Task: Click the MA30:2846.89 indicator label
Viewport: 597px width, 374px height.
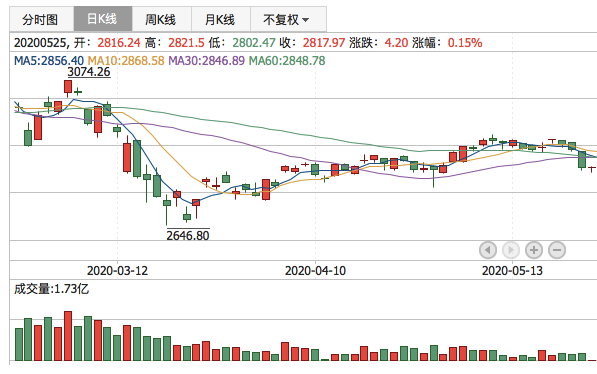Action: [x=206, y=61]
